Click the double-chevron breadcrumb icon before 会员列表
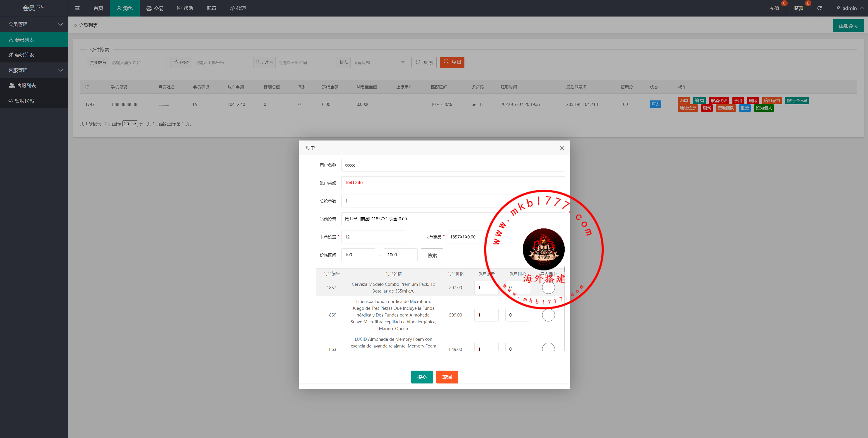Screen dimensions: 868x438 pos(75,25)
